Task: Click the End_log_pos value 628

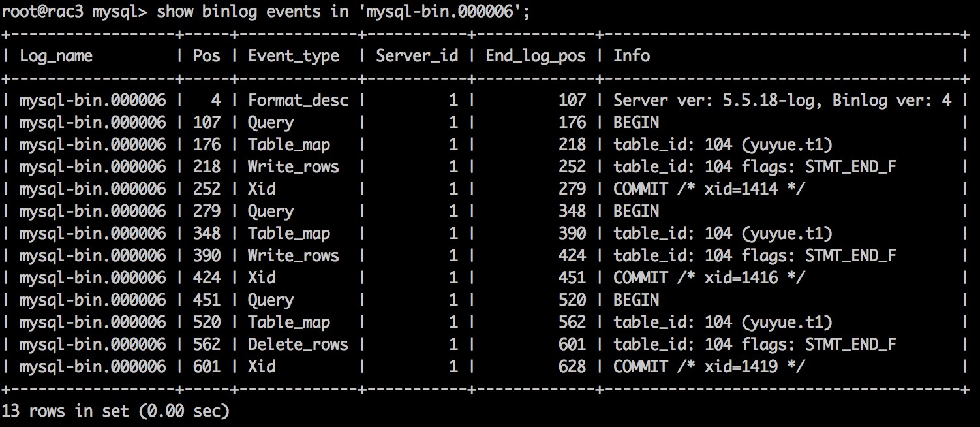Action: (572, 367)
